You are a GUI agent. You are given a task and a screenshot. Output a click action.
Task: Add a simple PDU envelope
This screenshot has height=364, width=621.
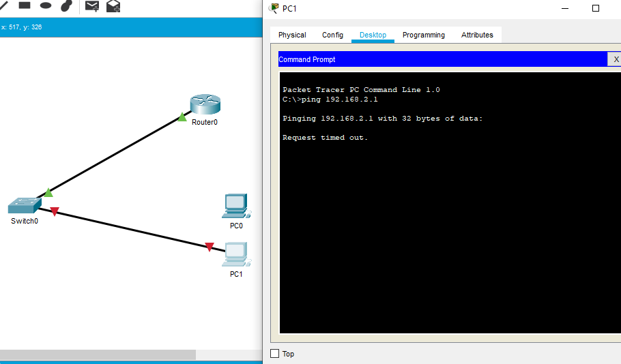coord(92,6)
